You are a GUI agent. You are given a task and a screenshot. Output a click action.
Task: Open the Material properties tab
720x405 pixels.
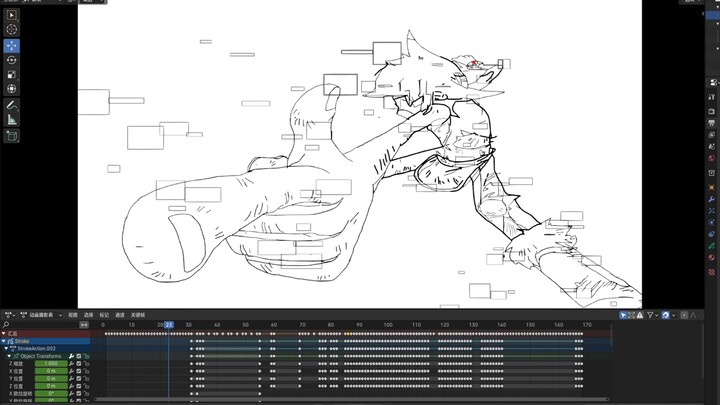point(711,257)
